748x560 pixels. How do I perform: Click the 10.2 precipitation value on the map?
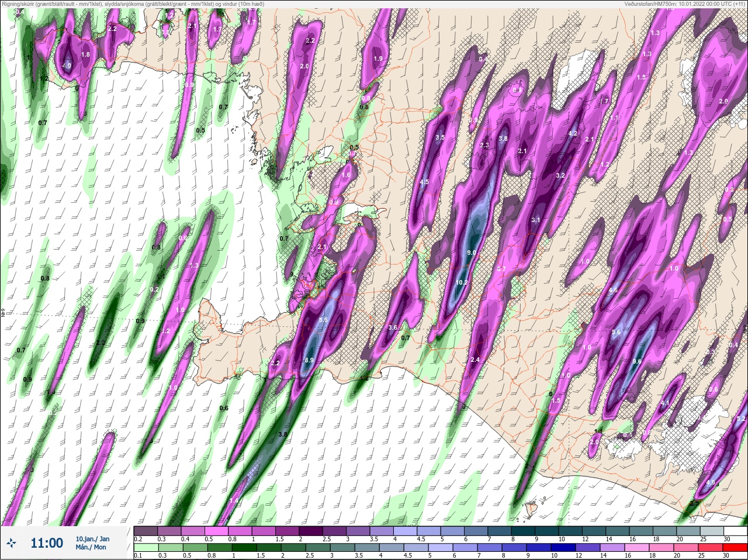(x=462, y=282)
